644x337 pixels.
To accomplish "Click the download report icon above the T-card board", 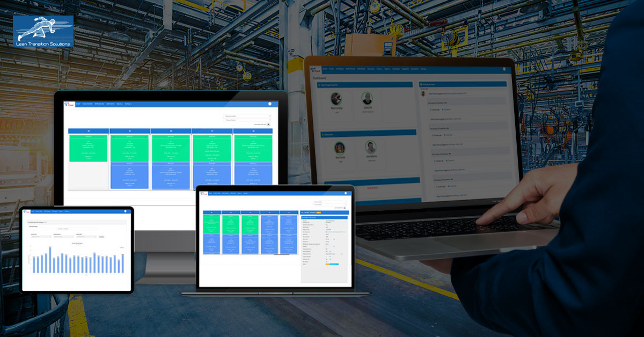I will click(268, 124).
